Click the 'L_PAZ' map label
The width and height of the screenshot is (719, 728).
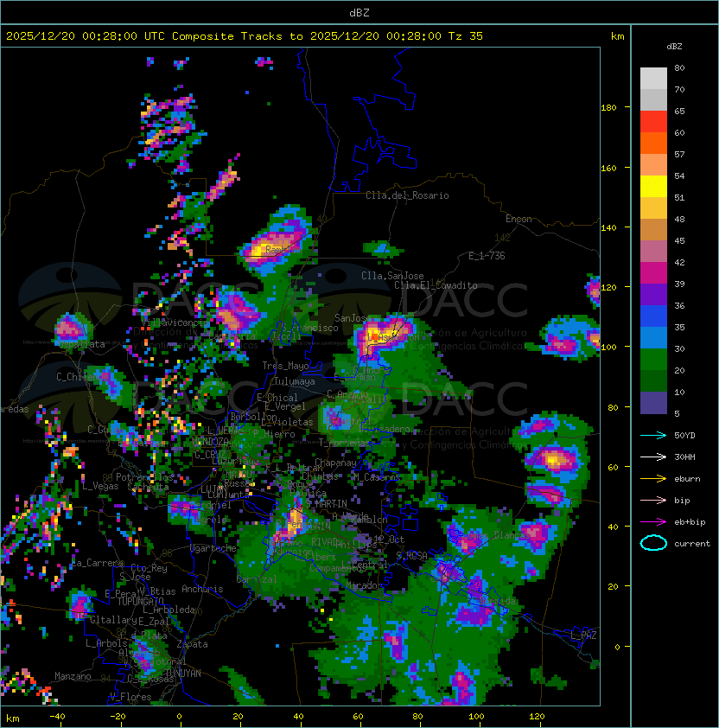[583, 635]
